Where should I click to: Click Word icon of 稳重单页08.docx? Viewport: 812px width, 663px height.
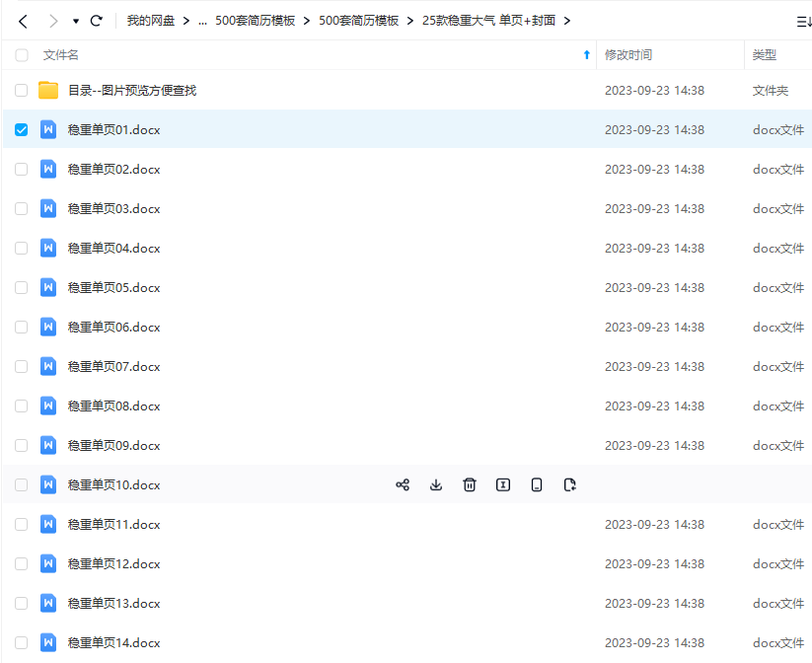pos(48,405)
